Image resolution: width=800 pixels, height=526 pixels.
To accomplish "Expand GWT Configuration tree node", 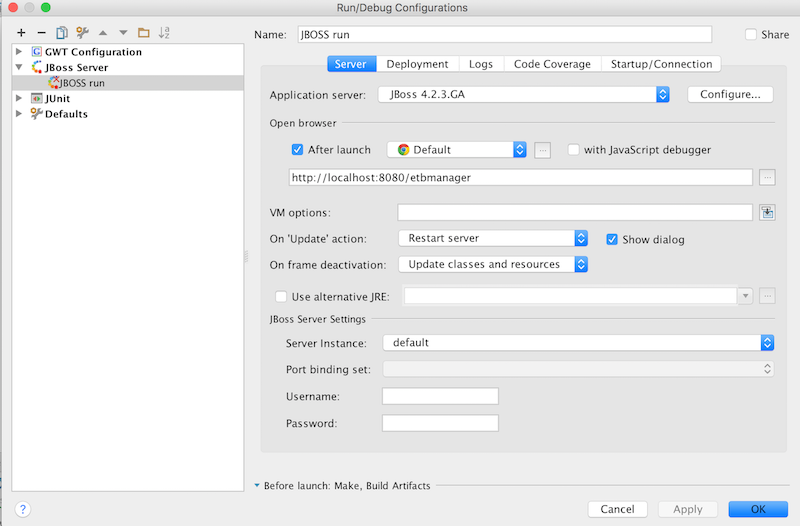I will click(19, 52).
